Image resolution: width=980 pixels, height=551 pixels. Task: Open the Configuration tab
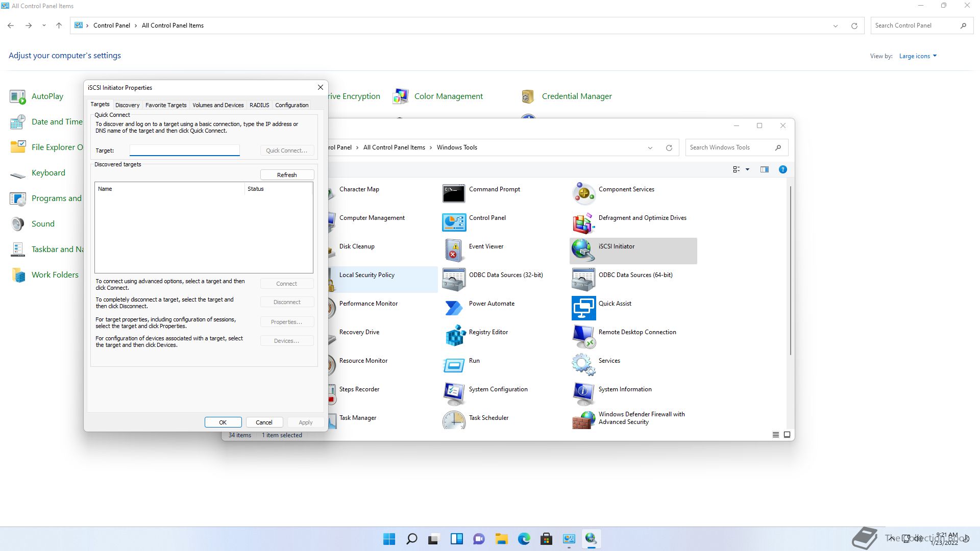[x=291, y=105]
